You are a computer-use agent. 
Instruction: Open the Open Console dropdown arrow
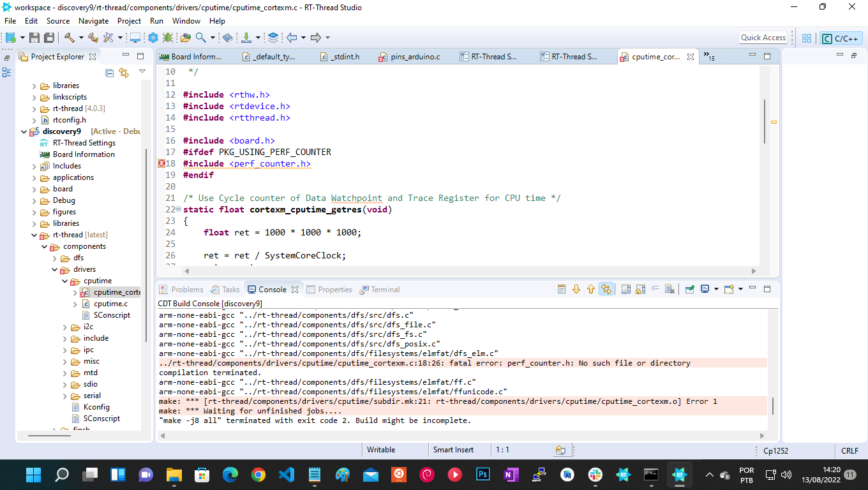pos(740,288)
